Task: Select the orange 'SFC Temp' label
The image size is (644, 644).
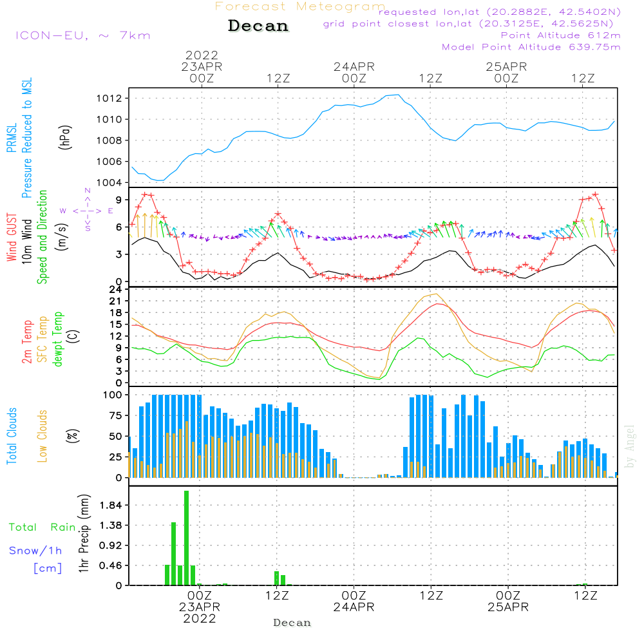Action: [x=43, y=339]
